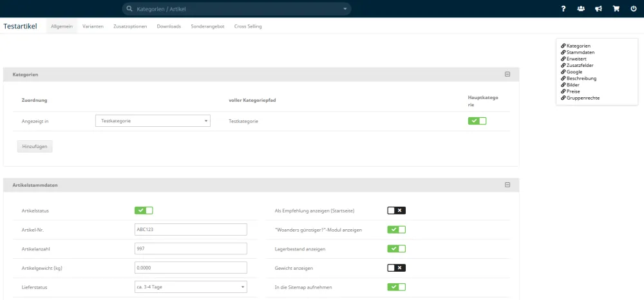Screen dimensions: 644x300
Task: Click the Hinzufügen button
Action: pyautogui.click(x=35, y=147)
